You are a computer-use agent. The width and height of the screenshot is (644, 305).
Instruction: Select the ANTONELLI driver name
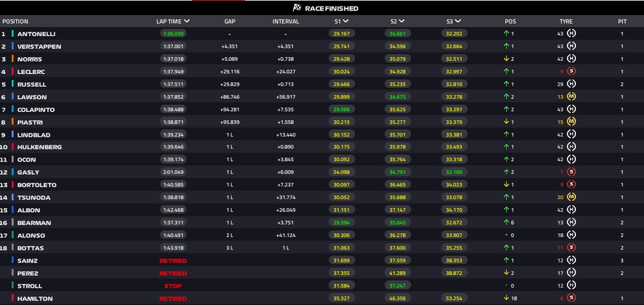[x=36, y=34]
